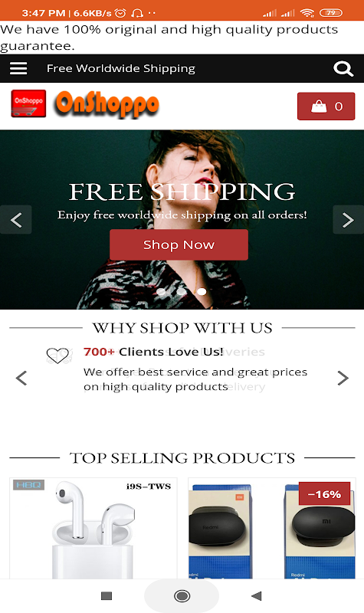Tap the Shop Now button
Screen dimensions: 364x613
(x=179, y=244)
